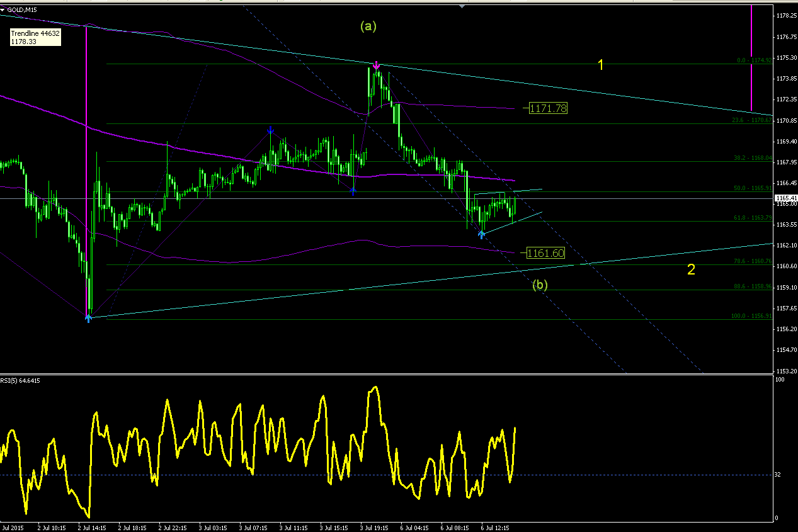Image resolution: width=798 pixels, height=532 pixels.
Task: Click the chart shift triangle marker at top
Action: click(x=463, y=6)
